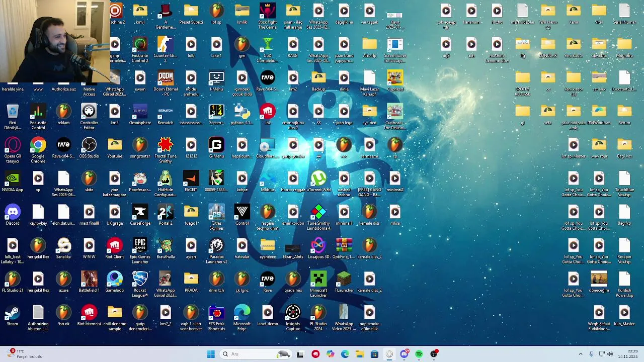Open Spotify from the taskbar
Image resolution: width=644 pixels, height=362 pixels.
click(x=419, y=354)
